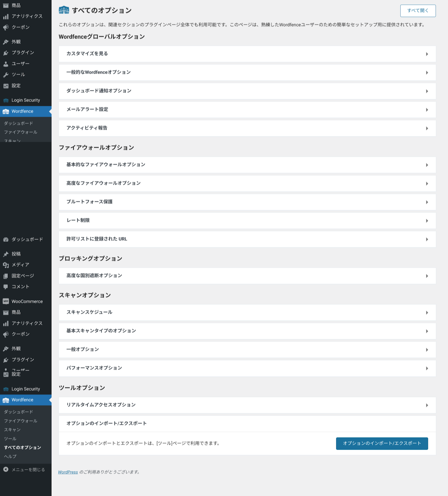Open the 投稿 pin icon menu
This screenshot has width=448, height=496.
point(6,254)
